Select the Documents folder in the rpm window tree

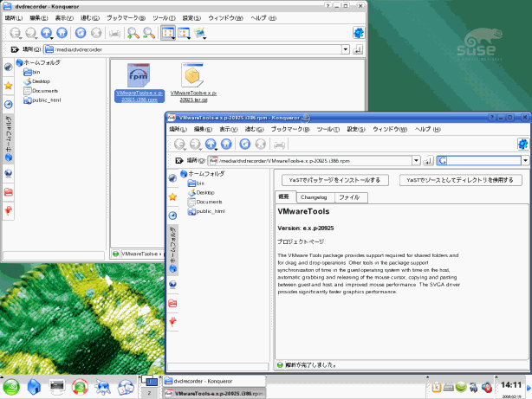pyautogui.click(x=209, y=202)
